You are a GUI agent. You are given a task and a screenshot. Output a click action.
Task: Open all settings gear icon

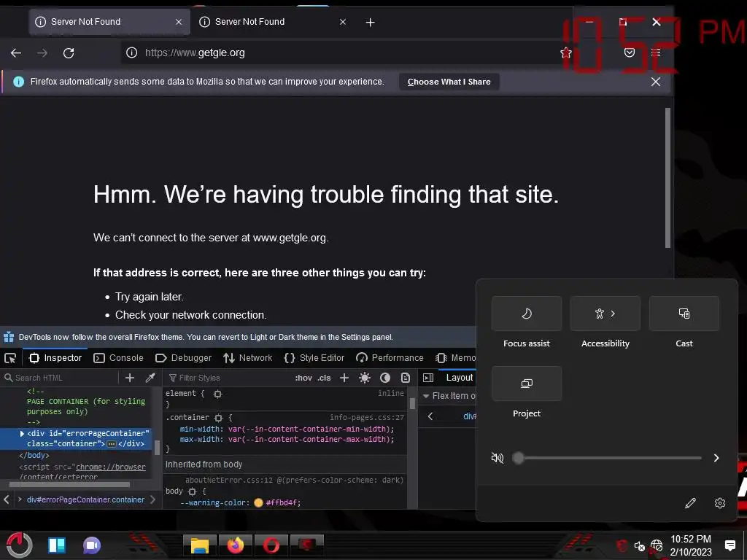(720, 503)
